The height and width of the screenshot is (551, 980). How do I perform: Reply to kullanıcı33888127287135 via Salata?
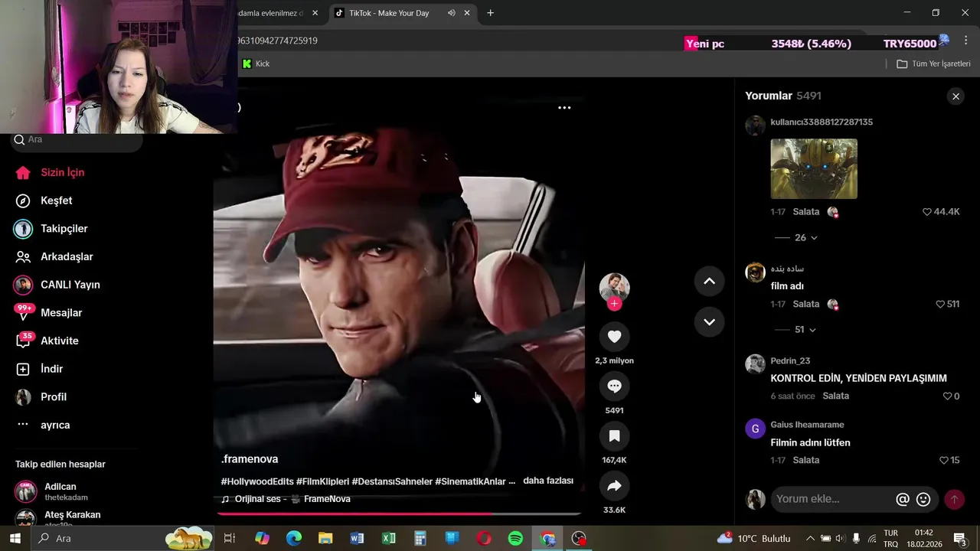coord(806,212)
